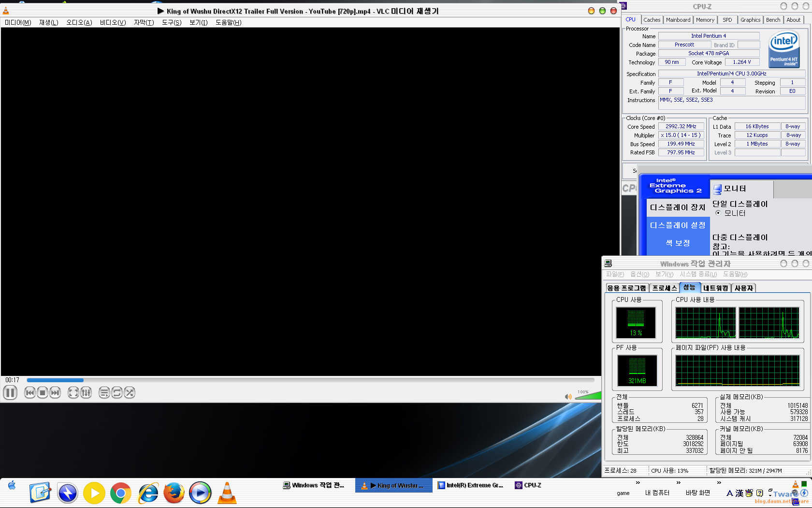The image size is (812, 508).
Task: Select the 모니터 tab in Intel Graphics
Action: pyautogui.click(x=741, y=189)
